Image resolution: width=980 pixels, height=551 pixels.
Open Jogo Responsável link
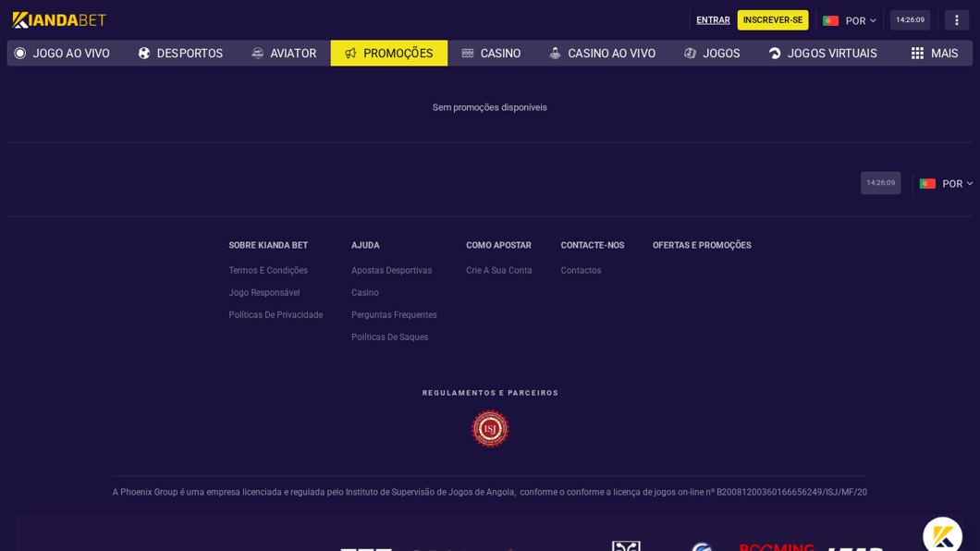[264, 292]
